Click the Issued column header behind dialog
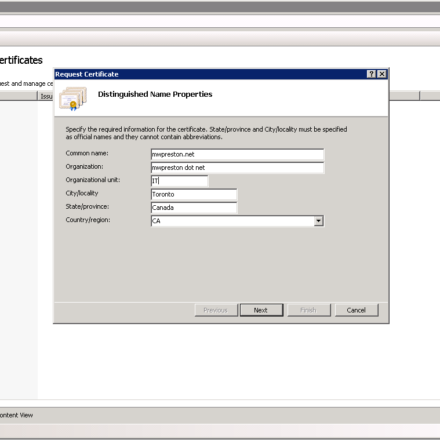Image resolution: width=440 pixels, height=440 pixels. pos(46,96)
